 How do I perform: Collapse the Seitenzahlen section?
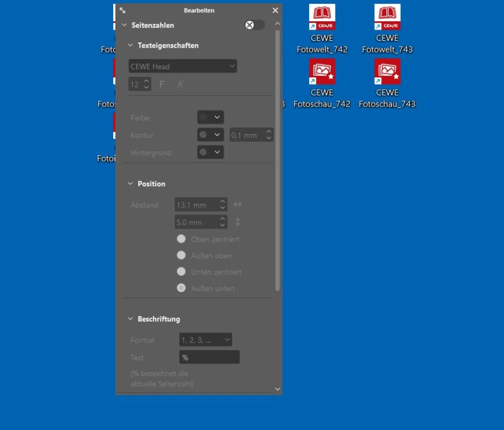pos(124,25)
